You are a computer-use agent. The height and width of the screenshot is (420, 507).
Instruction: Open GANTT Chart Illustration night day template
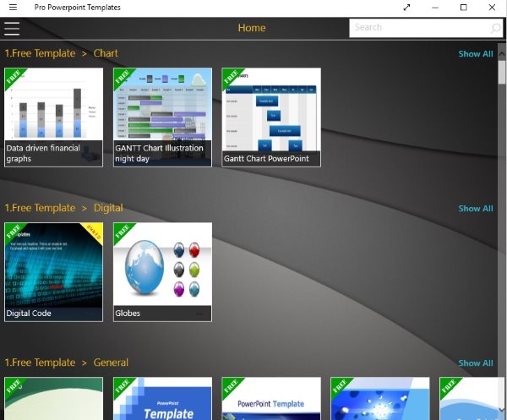coord(162,117)
